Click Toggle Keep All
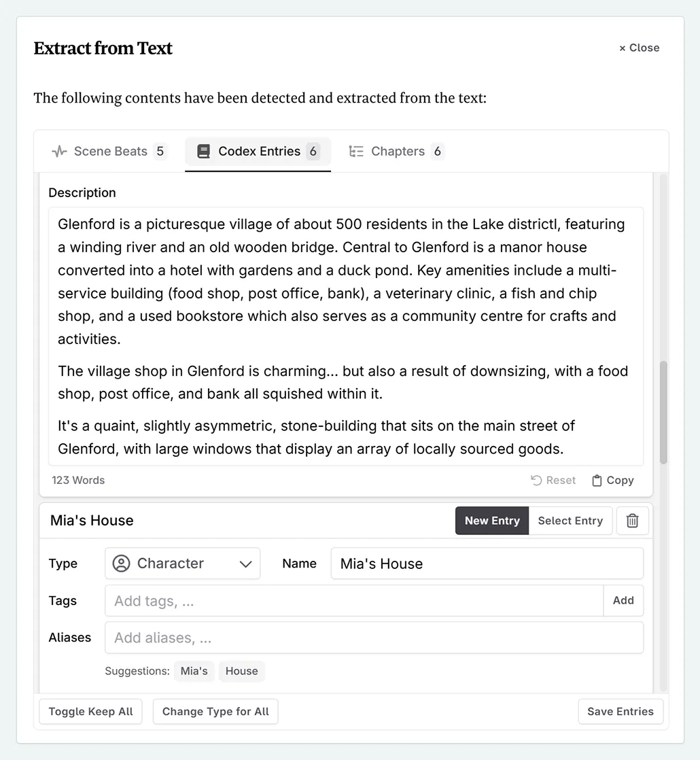The height and width of the screenshot is (760, 700). pyautogui.click(x=90, y=711)
